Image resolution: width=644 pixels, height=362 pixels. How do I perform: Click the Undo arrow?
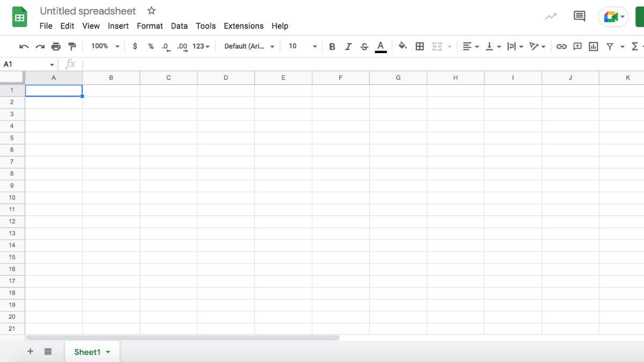(x=24, y=46)
